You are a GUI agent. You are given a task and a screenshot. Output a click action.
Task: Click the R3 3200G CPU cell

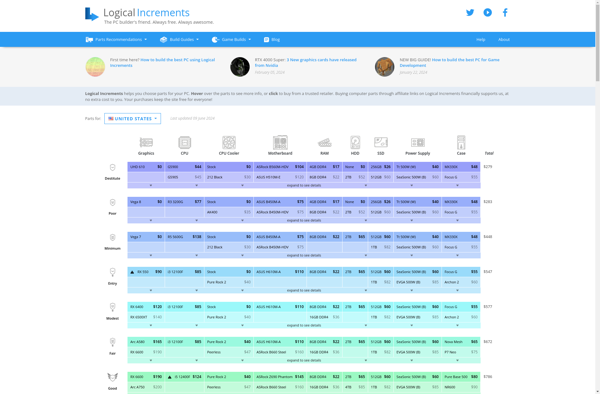(184, 202)
